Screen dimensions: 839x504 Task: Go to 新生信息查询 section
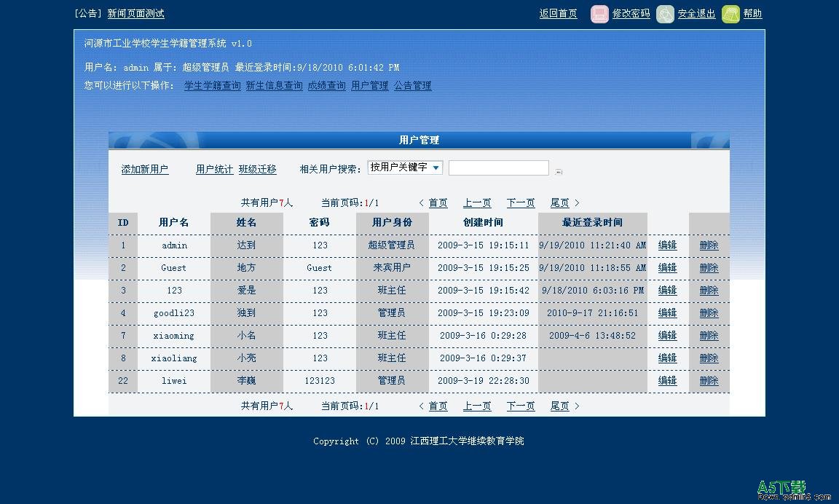(274, 86)
